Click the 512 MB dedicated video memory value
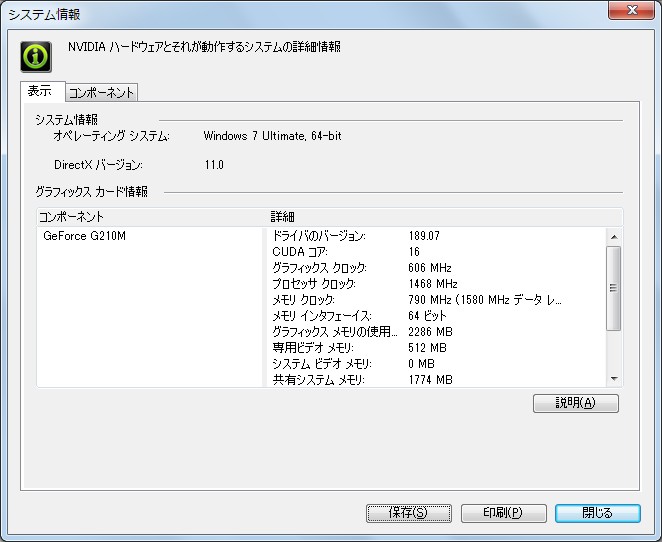The image size is (662, 542). (x=427, y=348)
